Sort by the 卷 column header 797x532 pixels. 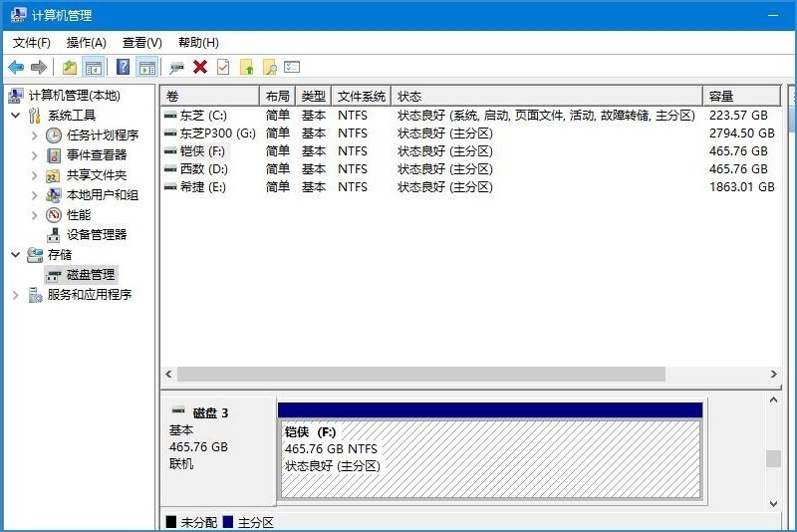point(210,96)
